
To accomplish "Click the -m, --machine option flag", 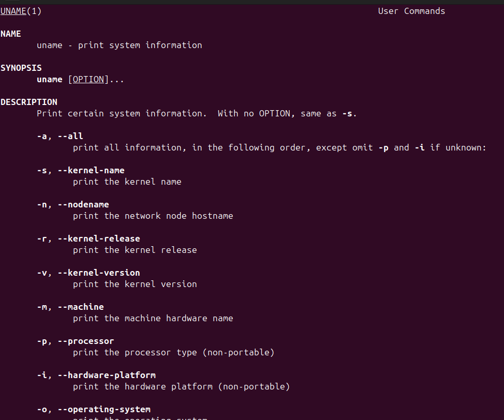I will (x=70, y=307).
